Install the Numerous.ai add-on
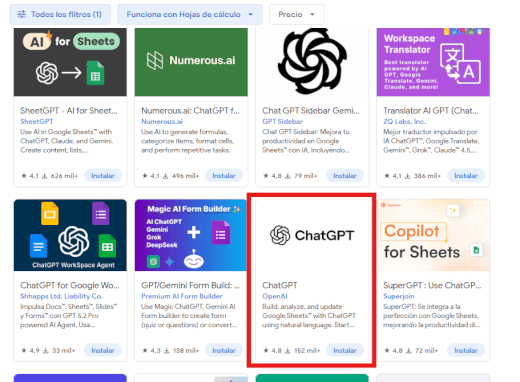 pos(224,176)
